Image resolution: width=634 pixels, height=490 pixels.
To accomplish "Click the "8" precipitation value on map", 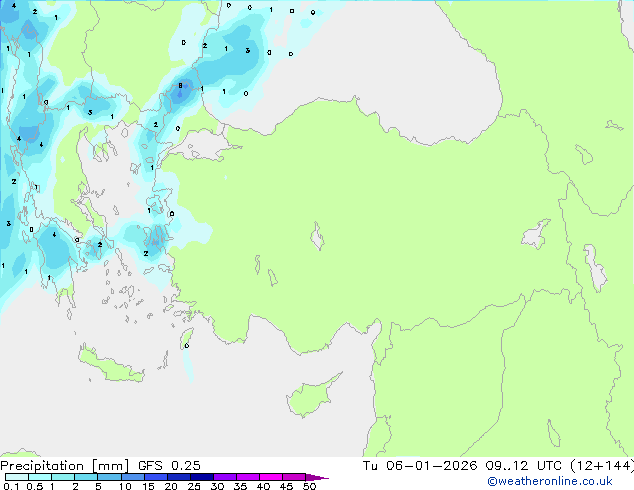I will 180,86.
